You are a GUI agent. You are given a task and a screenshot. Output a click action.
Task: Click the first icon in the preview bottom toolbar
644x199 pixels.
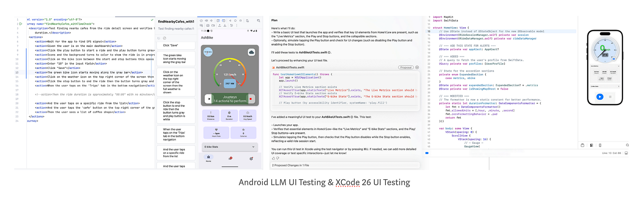coord(583,145)
